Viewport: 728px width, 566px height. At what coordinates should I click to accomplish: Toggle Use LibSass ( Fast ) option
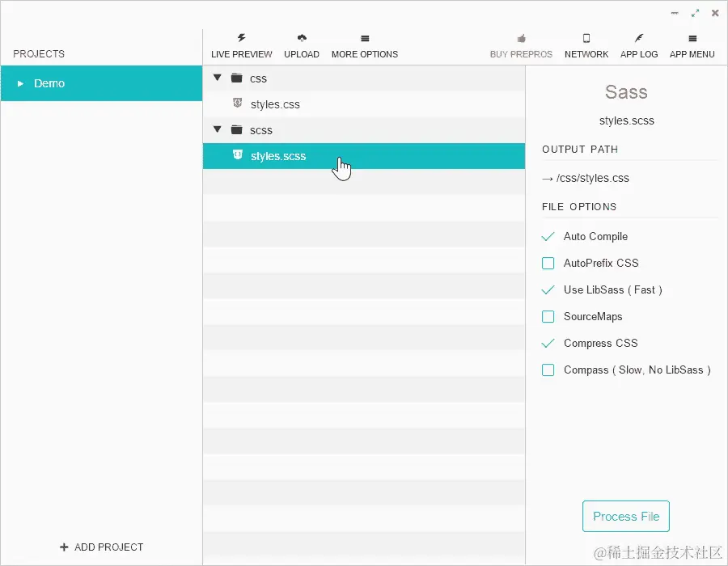click(x=548, y=290)
